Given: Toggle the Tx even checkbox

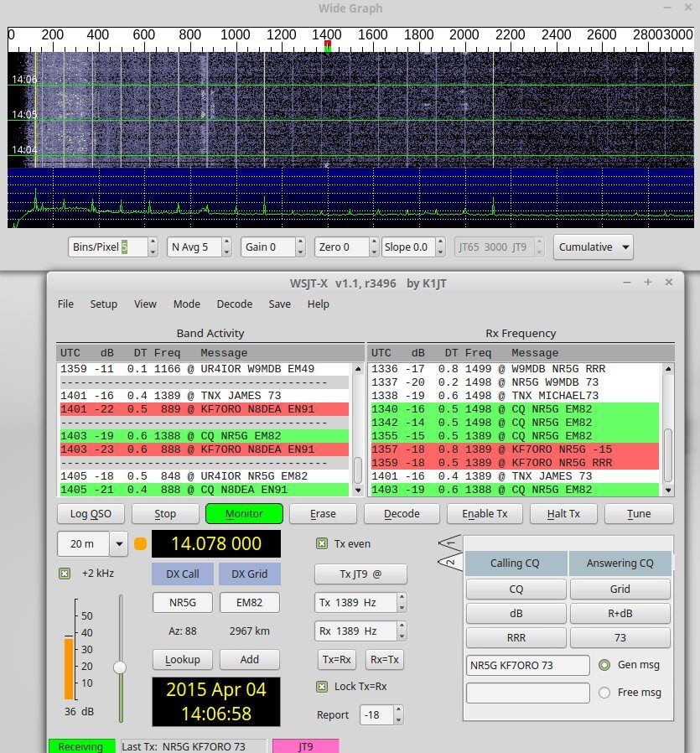Looking at the screenshot, I should [322, 543].
